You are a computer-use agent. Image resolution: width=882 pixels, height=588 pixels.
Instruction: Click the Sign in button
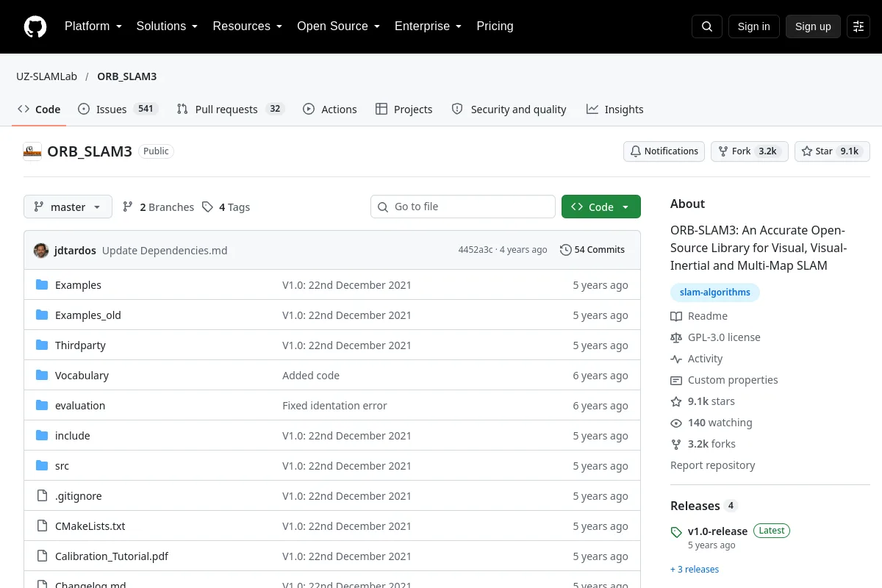(x=753, y=26)
